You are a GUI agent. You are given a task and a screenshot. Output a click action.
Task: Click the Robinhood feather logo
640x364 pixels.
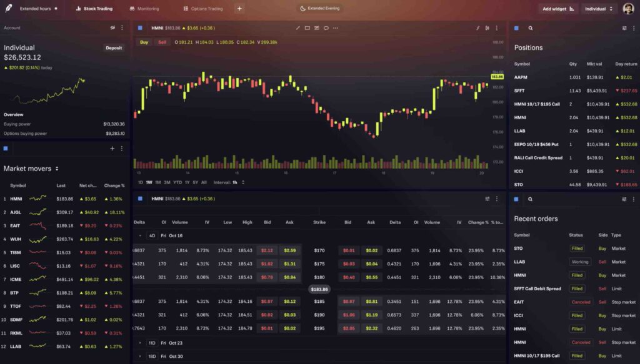(7, 8)
